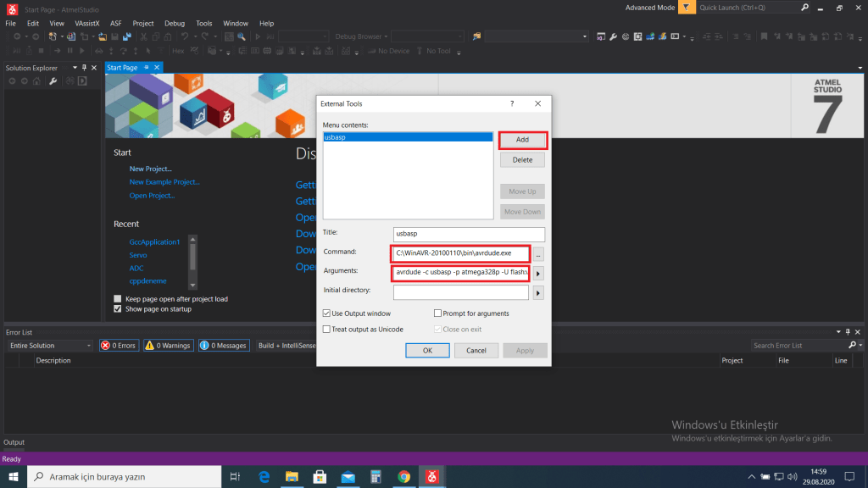Check the Treat output as Unicode option

click(x=327, y=329)
